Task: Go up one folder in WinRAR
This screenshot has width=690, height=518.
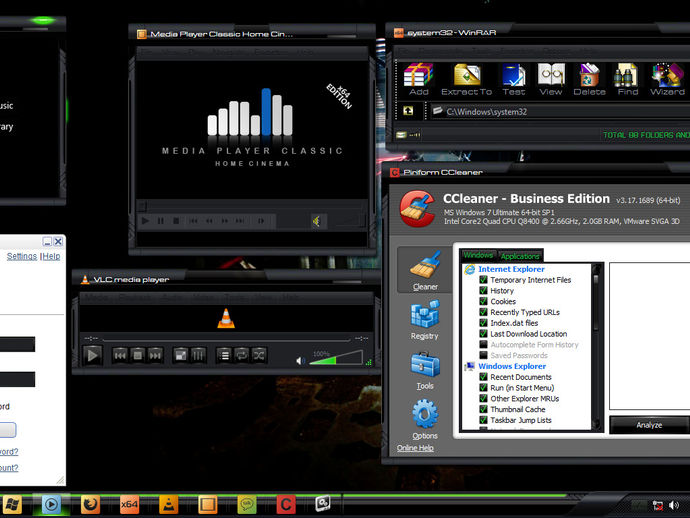Action: pos(408,111)
